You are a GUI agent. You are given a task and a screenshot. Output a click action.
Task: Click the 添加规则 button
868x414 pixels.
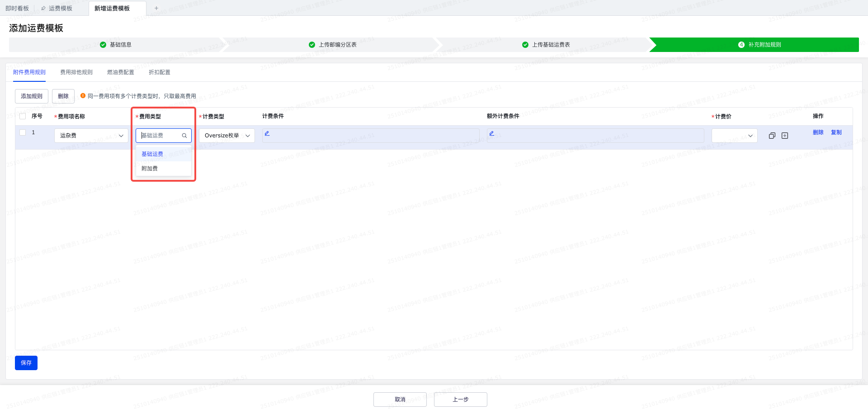(x=32, y=96)
